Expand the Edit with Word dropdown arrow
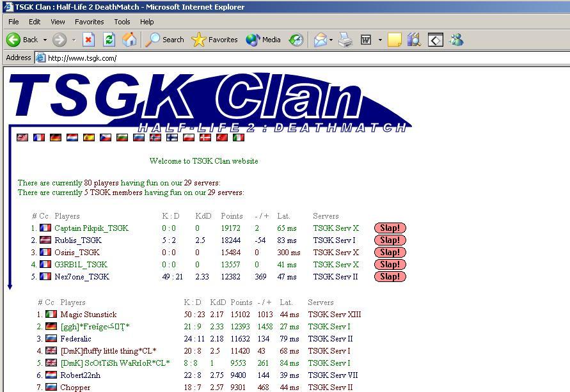Image resolution: width=570 pixels, height=392 pixels. point(380,40)
